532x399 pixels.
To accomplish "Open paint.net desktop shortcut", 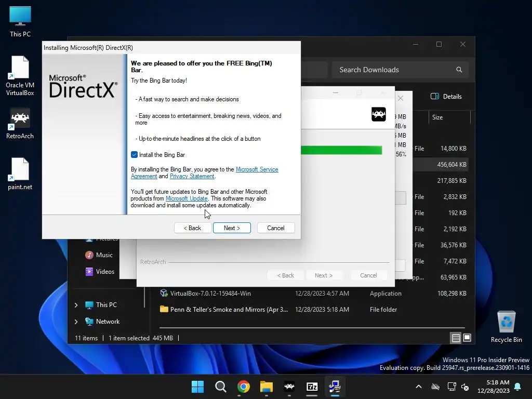I will point(20,174).
